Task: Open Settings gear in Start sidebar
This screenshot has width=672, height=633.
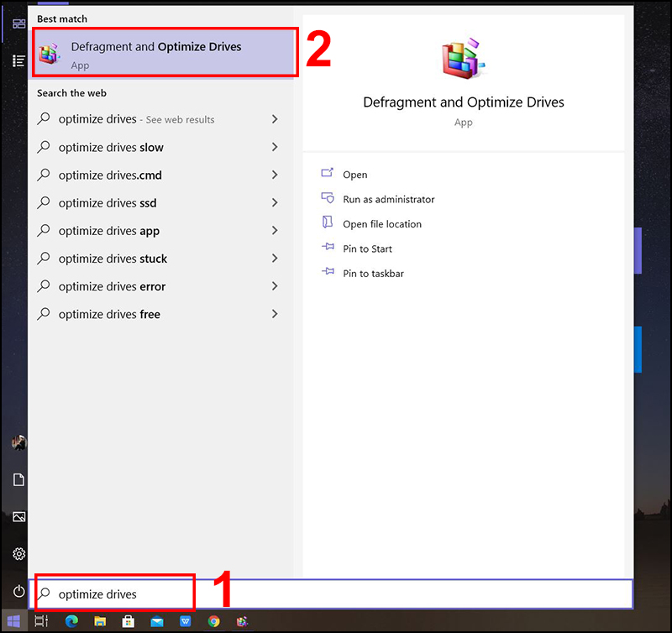Action: [x=18, y=554]
